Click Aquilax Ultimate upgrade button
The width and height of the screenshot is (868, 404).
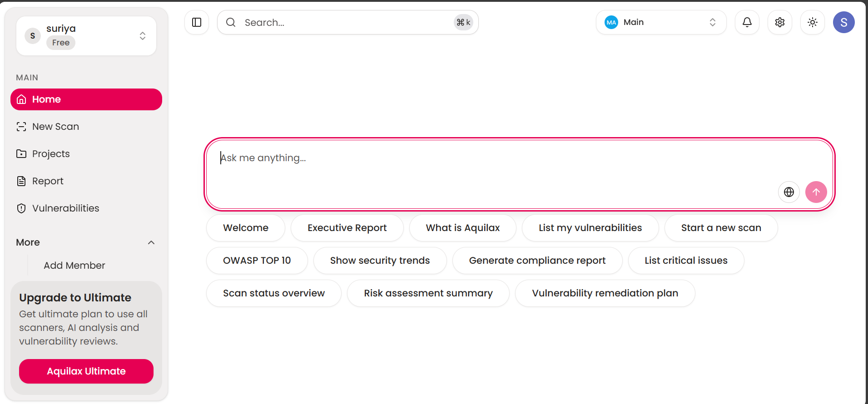pyautogui.click(x=86, y=371)
